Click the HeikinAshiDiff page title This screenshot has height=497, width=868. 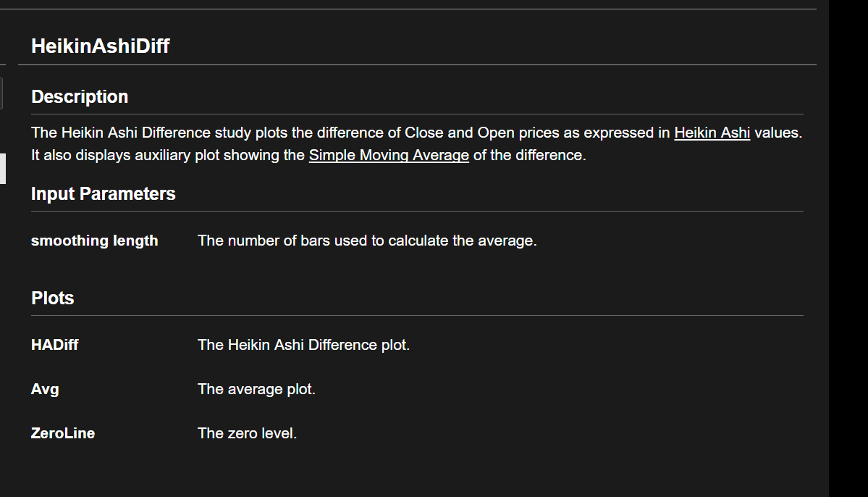100,46
